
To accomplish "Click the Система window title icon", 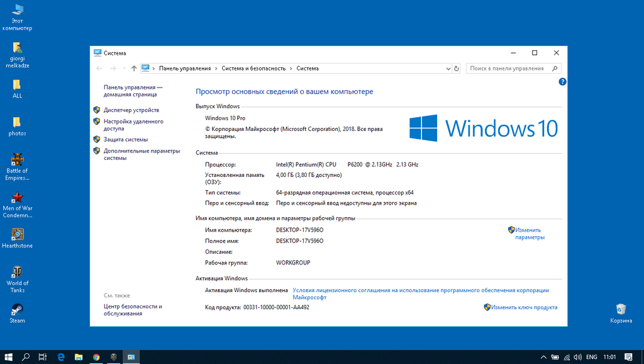I will [x=97, y=53].
